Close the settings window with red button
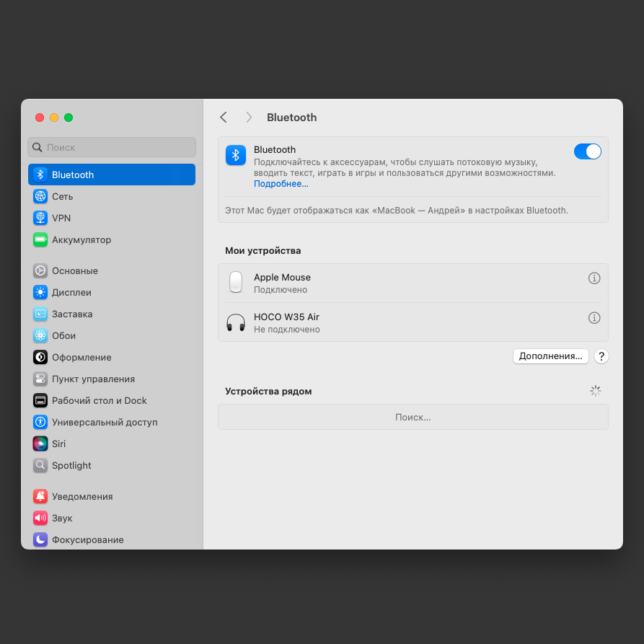 (40, 118)
